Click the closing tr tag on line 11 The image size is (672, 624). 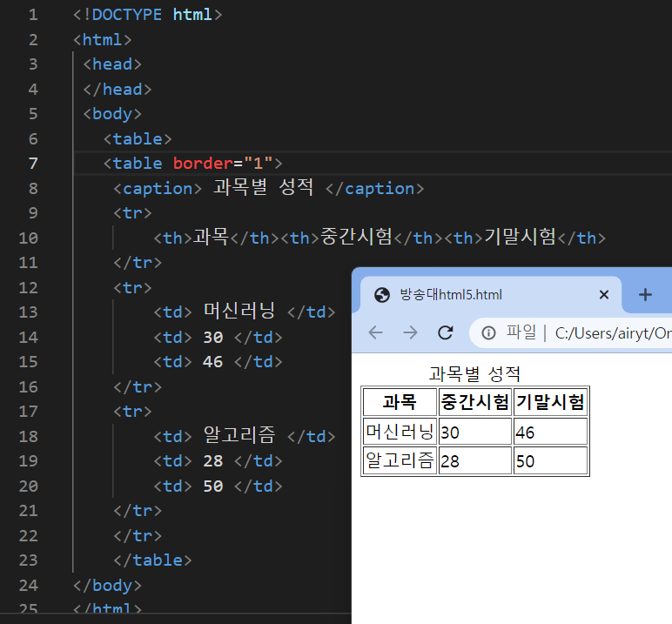point(138,262)
